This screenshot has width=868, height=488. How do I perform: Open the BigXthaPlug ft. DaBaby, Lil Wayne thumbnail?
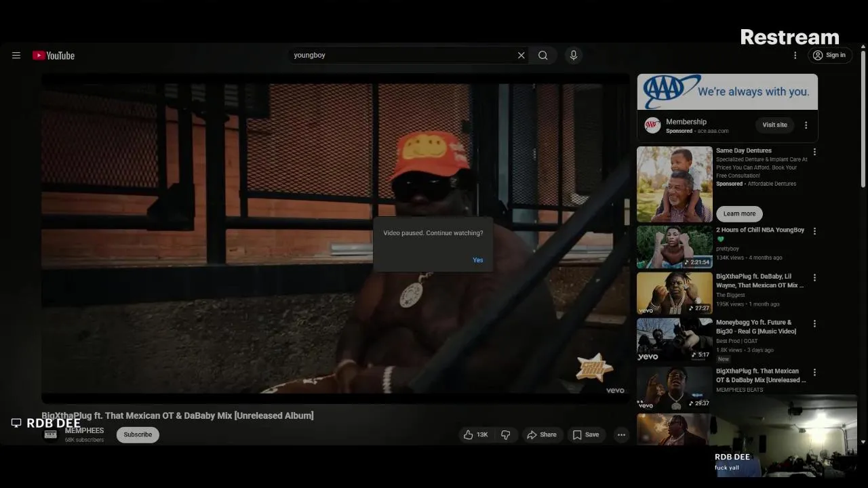point(675,293)
